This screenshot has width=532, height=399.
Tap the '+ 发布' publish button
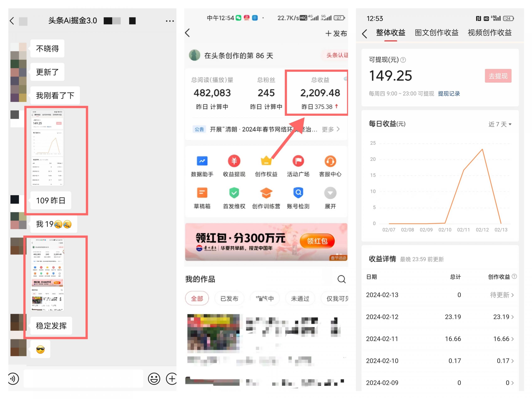coord(336,33)
